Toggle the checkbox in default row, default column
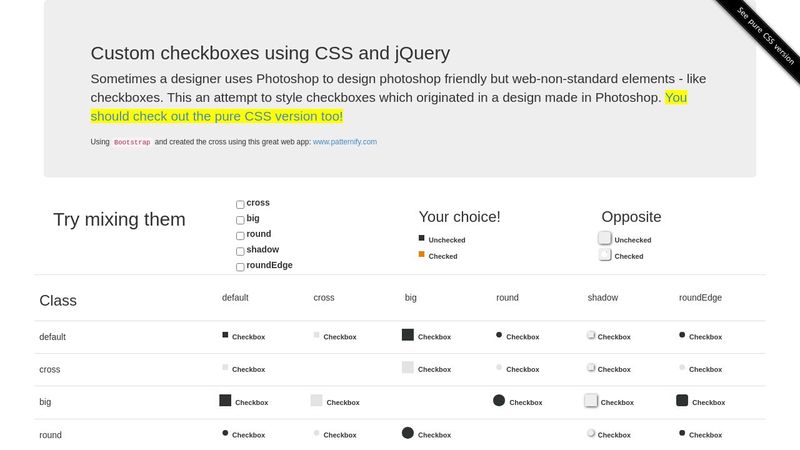Screen dimensions: 800x450 click(225, 334)
